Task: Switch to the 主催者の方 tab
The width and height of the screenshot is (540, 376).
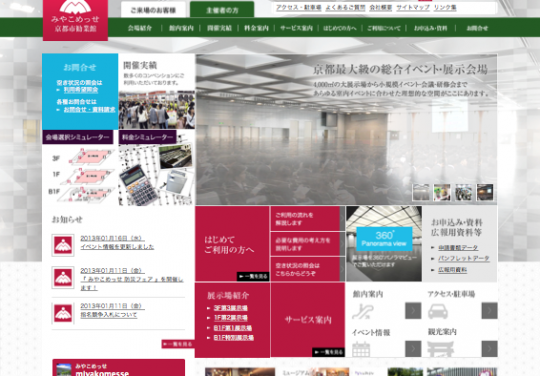Action: [x=222, y=10]
